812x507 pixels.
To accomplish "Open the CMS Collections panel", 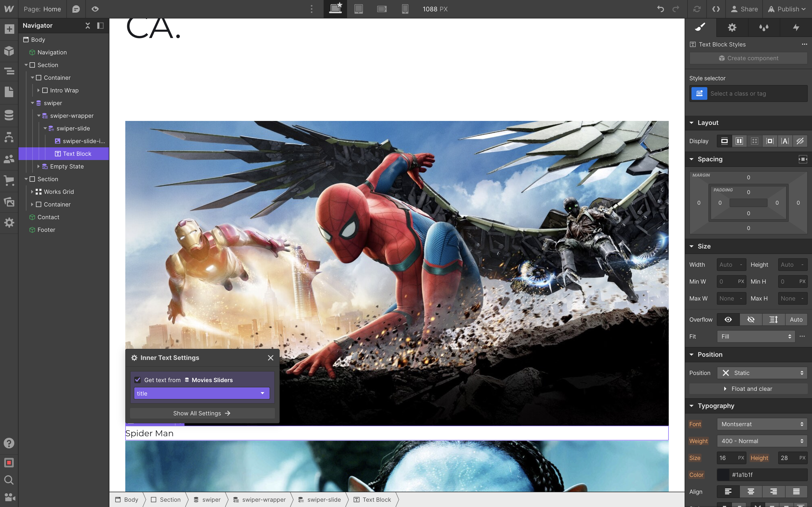I will click(9, 115).
